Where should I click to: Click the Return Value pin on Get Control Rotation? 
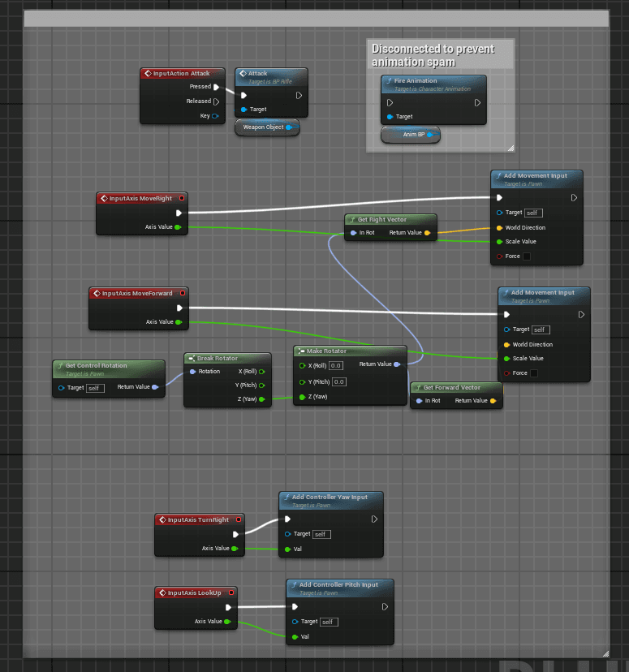tap(155, 387)
